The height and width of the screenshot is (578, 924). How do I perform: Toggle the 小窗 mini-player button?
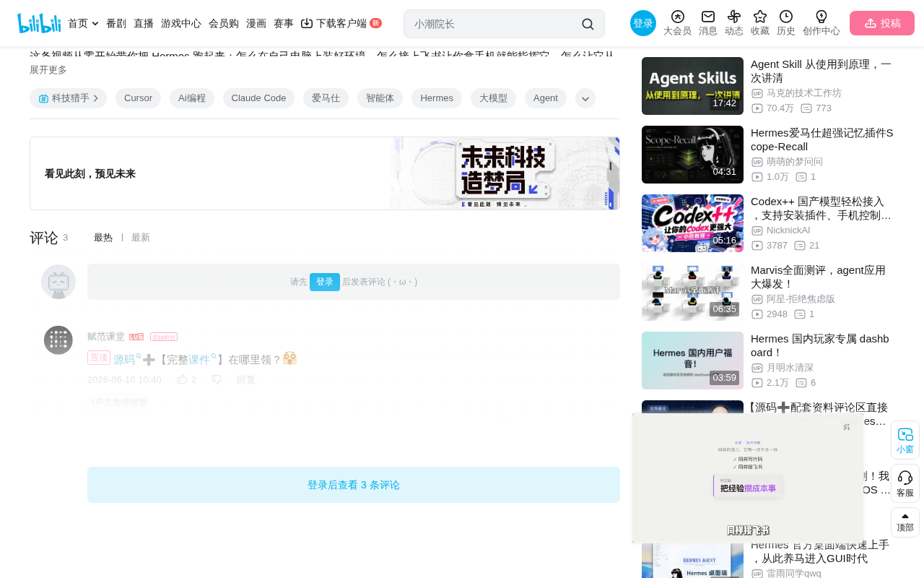pos(905,440)
